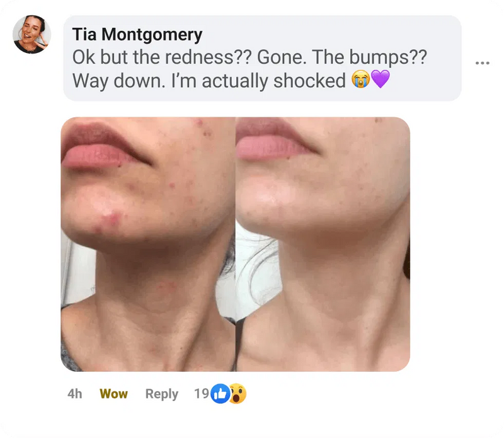
Task: Click the crying emoji in the comment
Action: click(x=360, y=79)
